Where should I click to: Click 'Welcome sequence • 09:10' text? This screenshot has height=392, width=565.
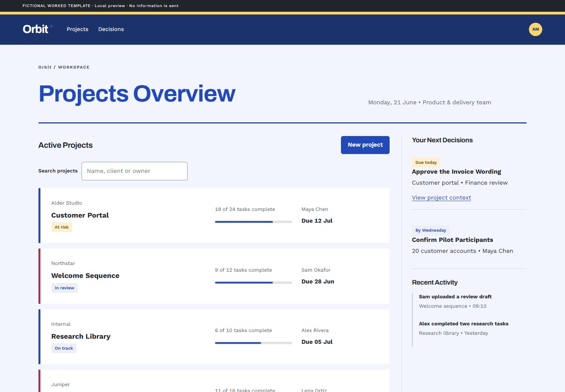(453, 306)
